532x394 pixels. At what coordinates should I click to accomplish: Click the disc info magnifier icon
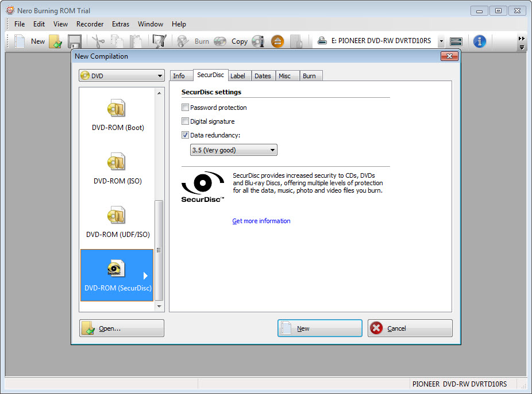(258, 41)
